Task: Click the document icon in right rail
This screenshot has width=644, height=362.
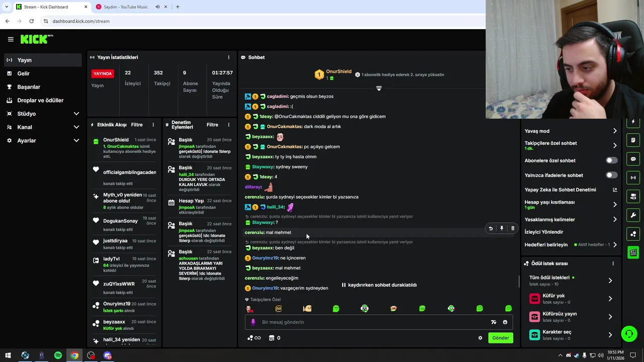Action: coord(633,140)
